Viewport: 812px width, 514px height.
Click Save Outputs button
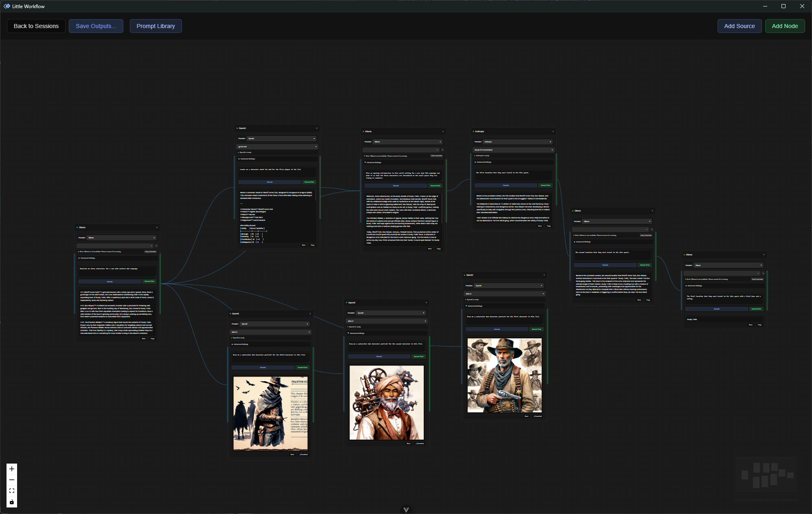click(96, 26)
